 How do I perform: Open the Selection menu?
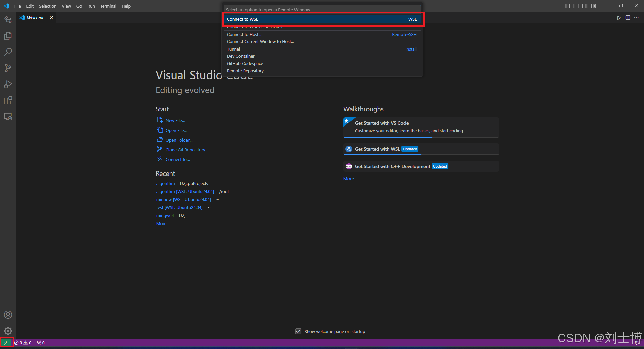(x=48, y=6)
